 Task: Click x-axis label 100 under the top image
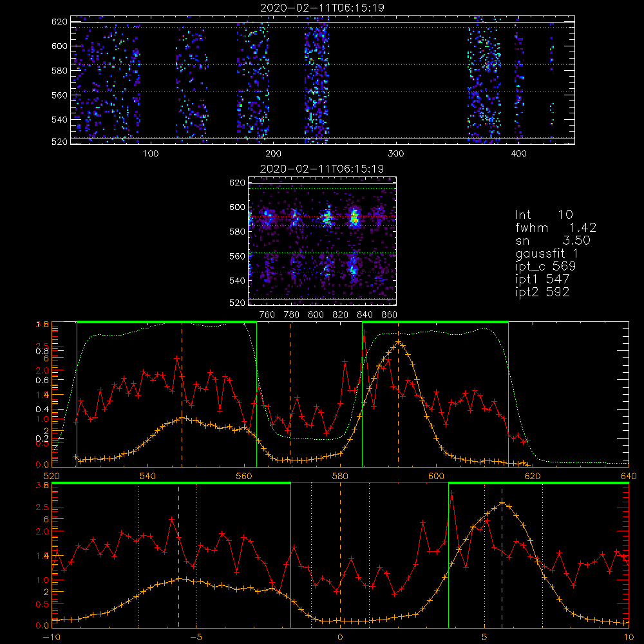[x=151, y=154]
